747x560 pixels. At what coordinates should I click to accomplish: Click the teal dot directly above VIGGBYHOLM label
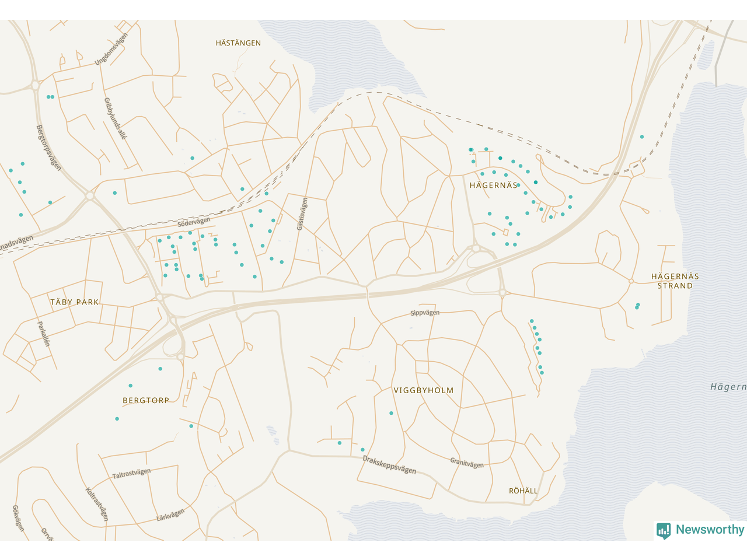(391, 413)
